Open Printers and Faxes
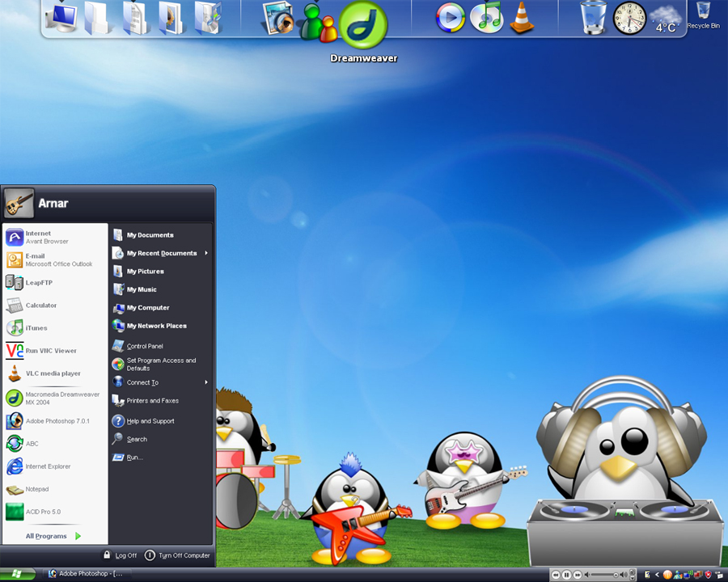The height and width of the screenshot is (582, 728). pyautogui.click(x=160, y=400)
